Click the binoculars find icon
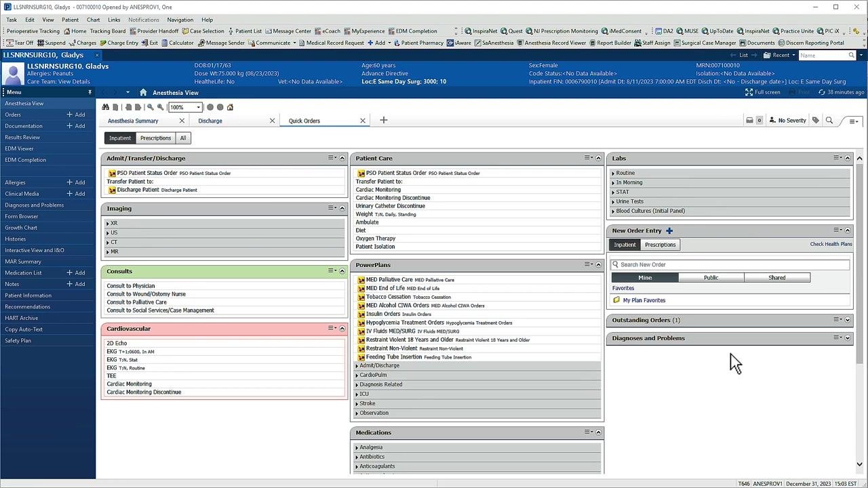The height and width of the screenshot is (488, 868). click(x=106, y=107)
